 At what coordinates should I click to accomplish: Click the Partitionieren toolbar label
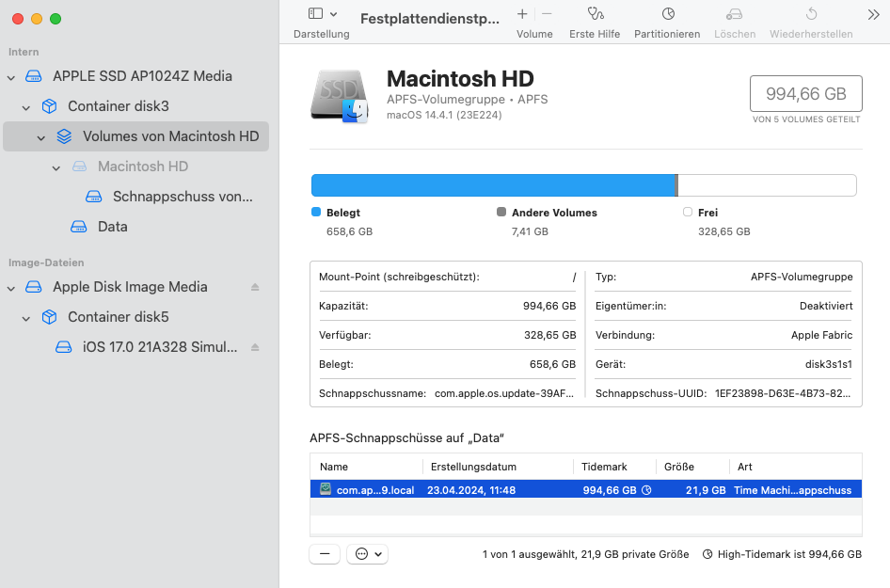[x=667, y=34]
